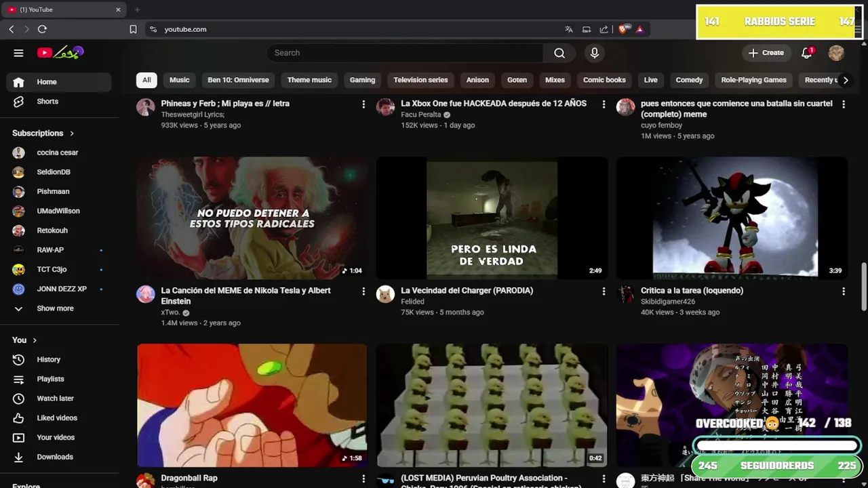Open the Brave shields icon
Screen dimensions: 868x488
pyautogui.click(x=624, y=29)
